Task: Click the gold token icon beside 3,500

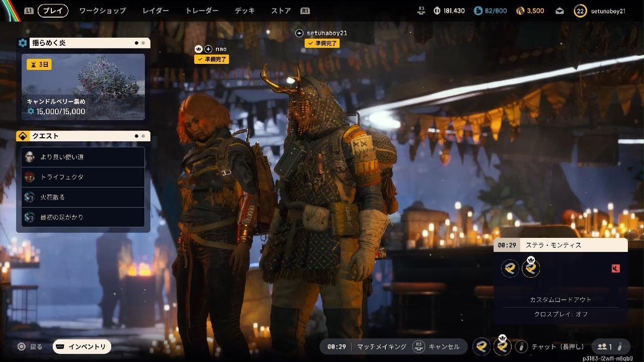Action: (520, 11)
